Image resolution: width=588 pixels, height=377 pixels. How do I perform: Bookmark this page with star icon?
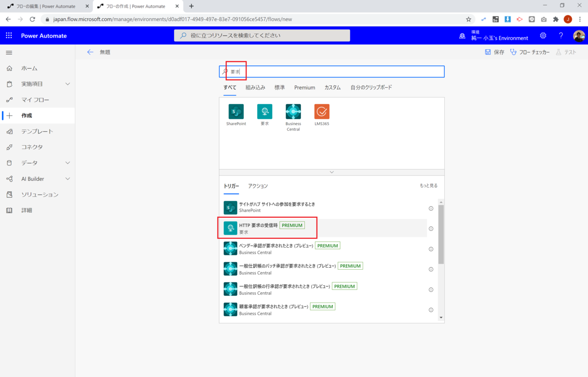coord(468,19)
